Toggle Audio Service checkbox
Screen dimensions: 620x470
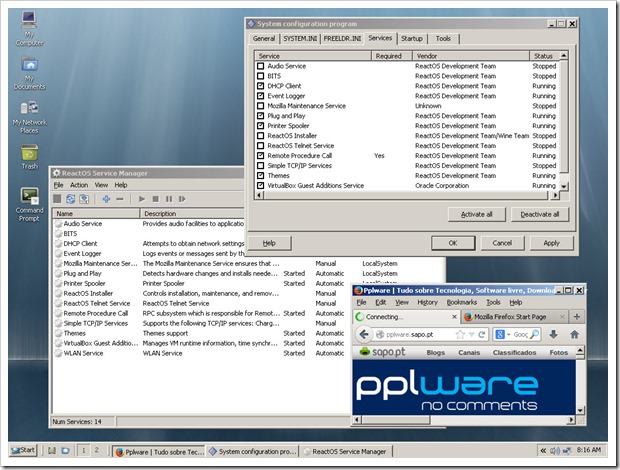[x=261, y=66]
